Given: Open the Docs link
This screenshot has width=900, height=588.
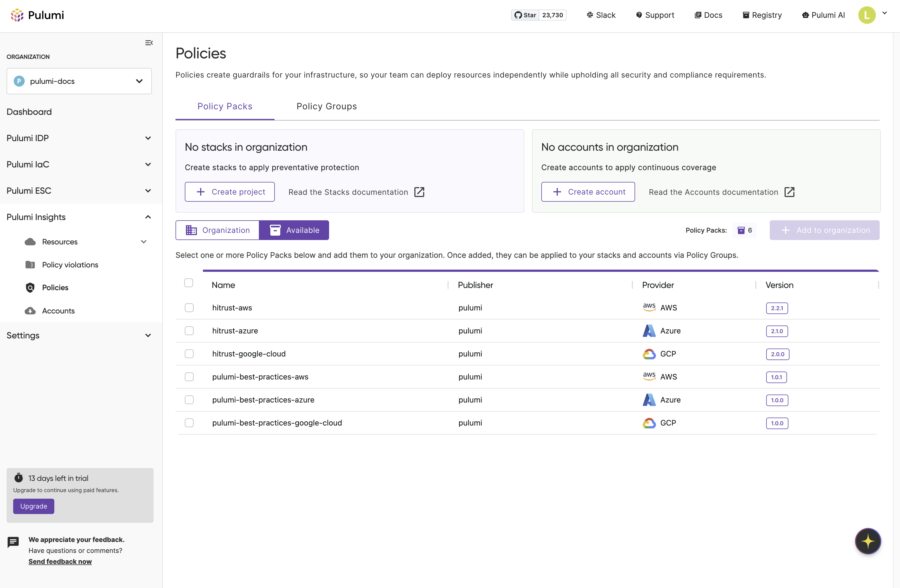Looking at the screenshot, I should tap(708, 15).
